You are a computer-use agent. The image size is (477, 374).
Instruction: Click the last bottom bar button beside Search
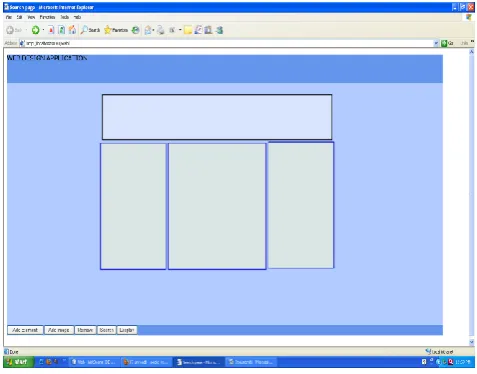tap(127, 330)
